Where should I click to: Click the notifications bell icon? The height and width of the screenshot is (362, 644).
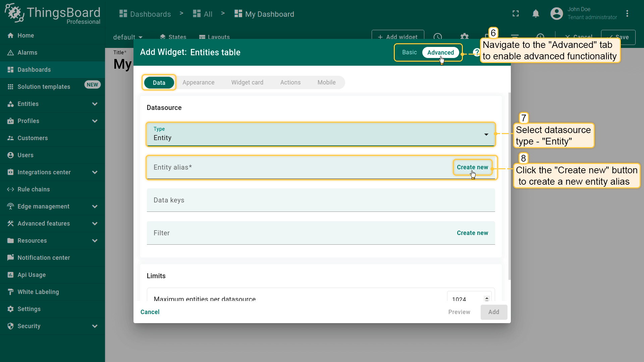(x=536, y=14)
